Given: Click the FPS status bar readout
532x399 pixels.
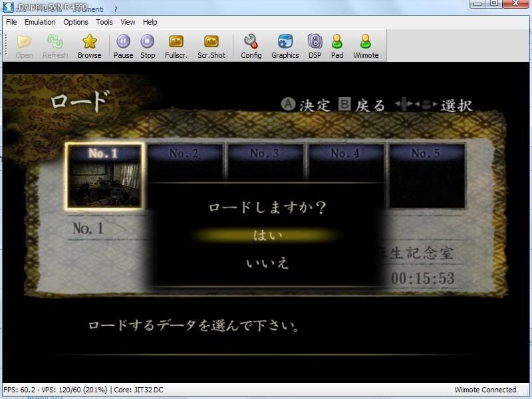Looking at the screenshot, I should tap(55, 390).
